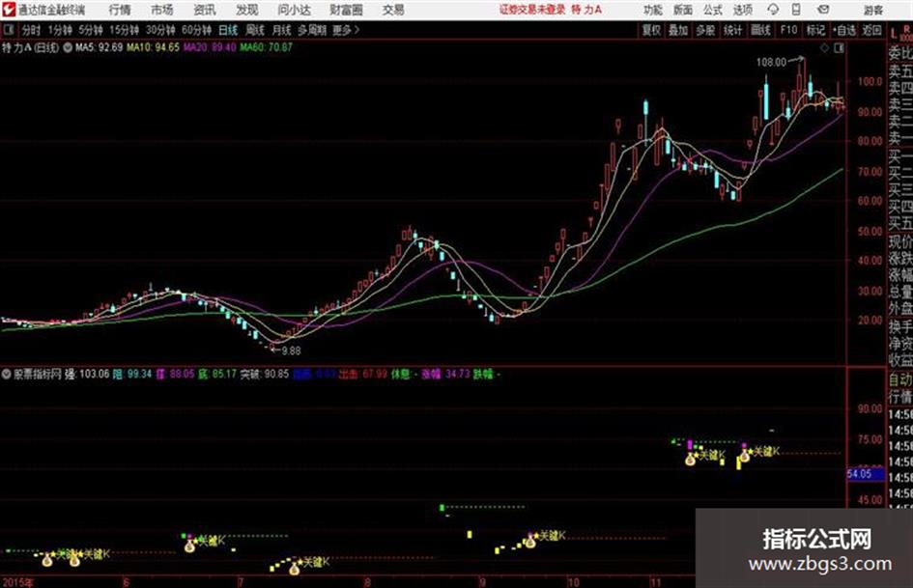Switch to 分时 period tab
The height and width of the screenshot is (588, 913).
[x=31, y=30]
